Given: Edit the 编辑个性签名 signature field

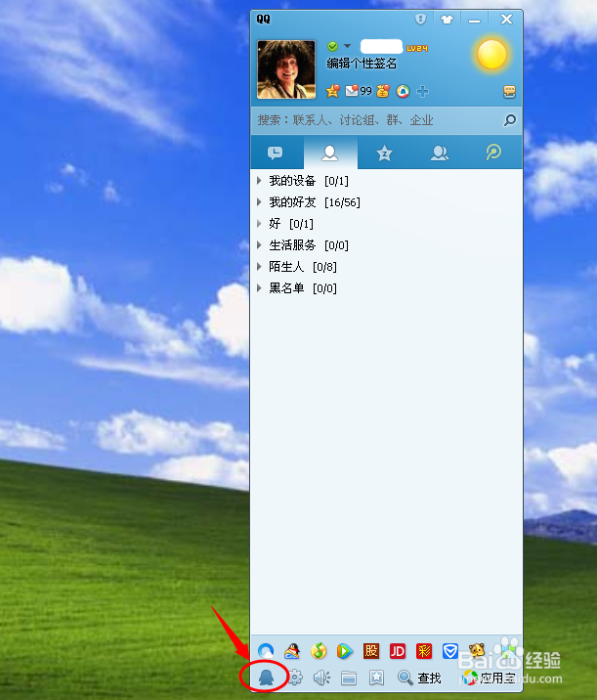Looking at the screenshot, I should pyautogui.click(x=362, y=64).
